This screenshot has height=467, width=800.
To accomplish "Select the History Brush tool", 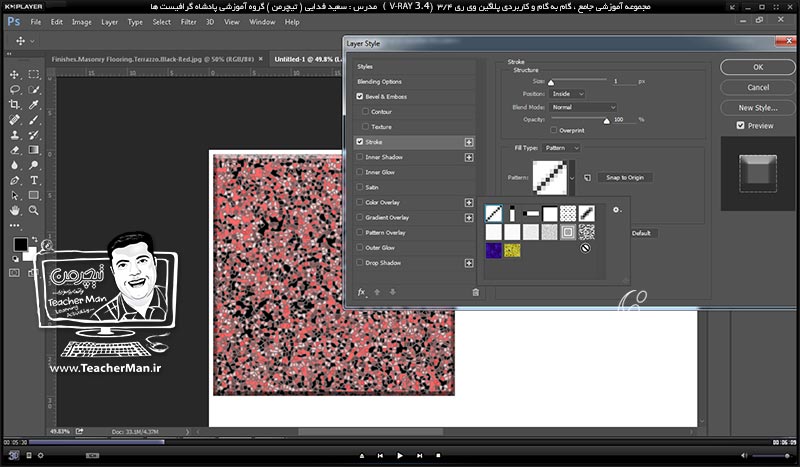I will coord(34,135).
